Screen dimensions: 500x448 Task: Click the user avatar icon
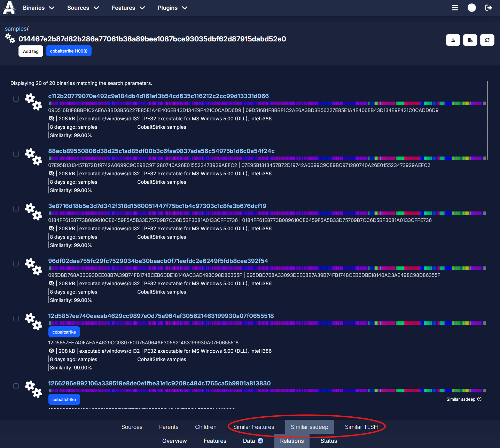point(471,7)
